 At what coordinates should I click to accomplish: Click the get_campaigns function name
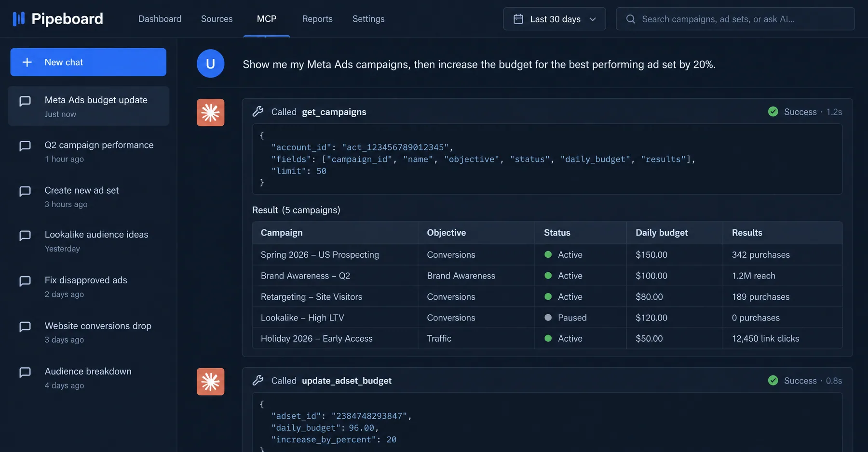334,112
